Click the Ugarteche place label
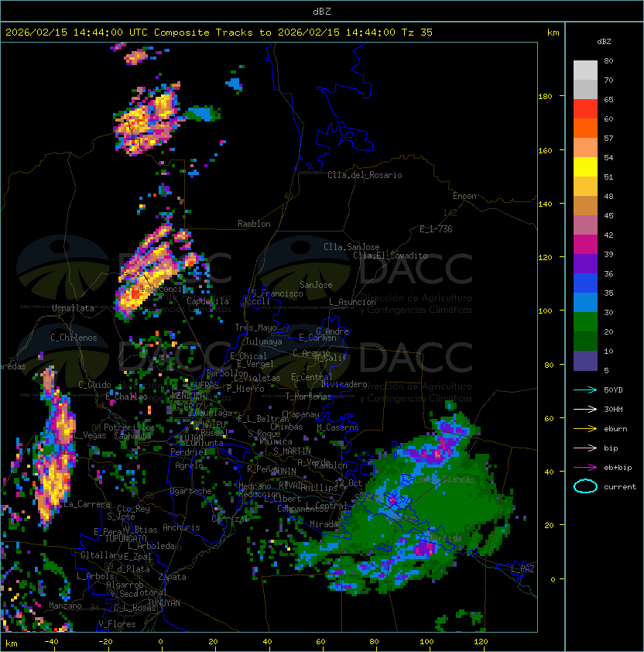Screen dimensions: 644x652 click(x=191, y=491)
